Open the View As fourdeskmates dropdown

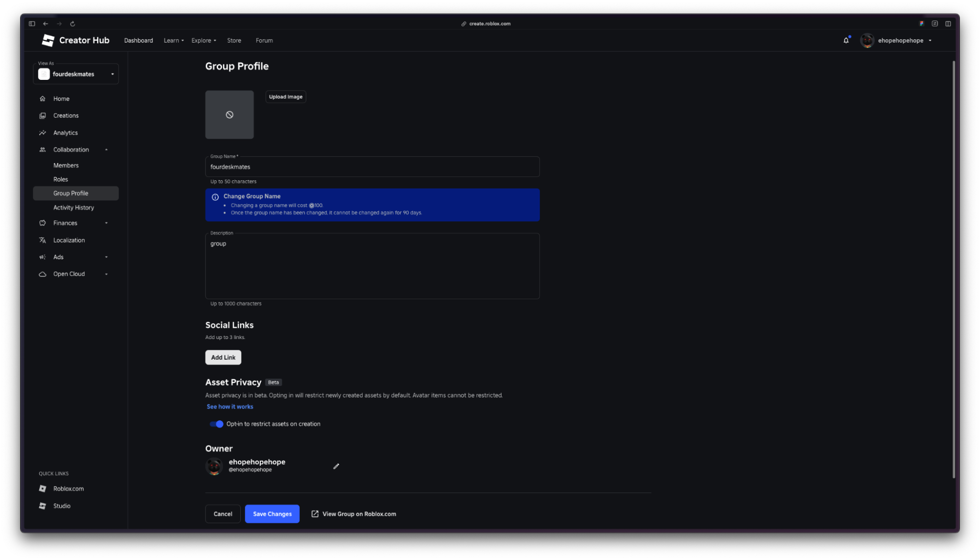click(76, 74)
